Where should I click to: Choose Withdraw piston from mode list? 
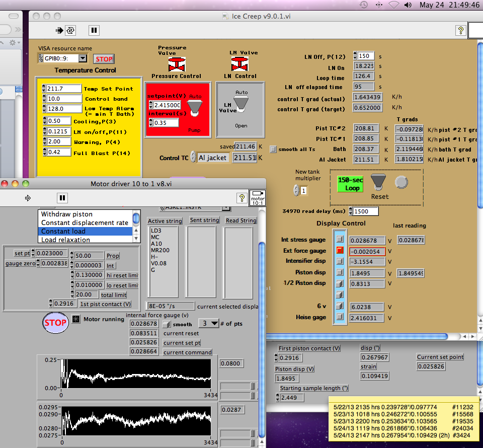(66, 214)
